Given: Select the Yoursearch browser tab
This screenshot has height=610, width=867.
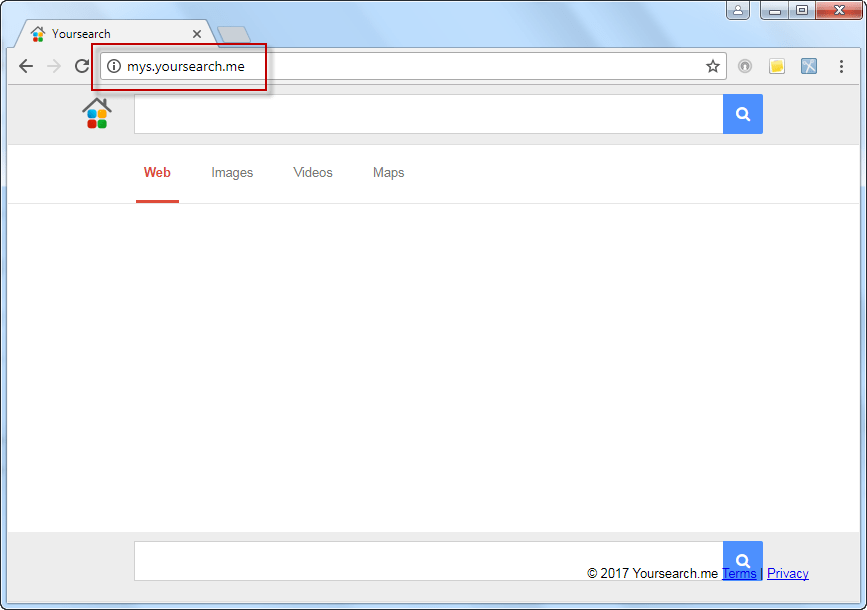Looking at the screenshot, I should (113, 34).
